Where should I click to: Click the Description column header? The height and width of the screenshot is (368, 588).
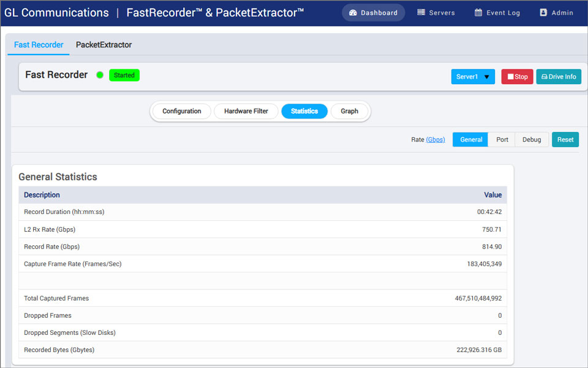[42, 195]
